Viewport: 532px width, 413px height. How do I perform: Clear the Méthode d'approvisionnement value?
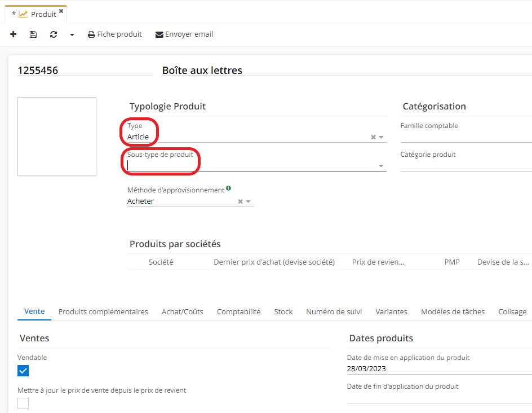tap(240, 201)
